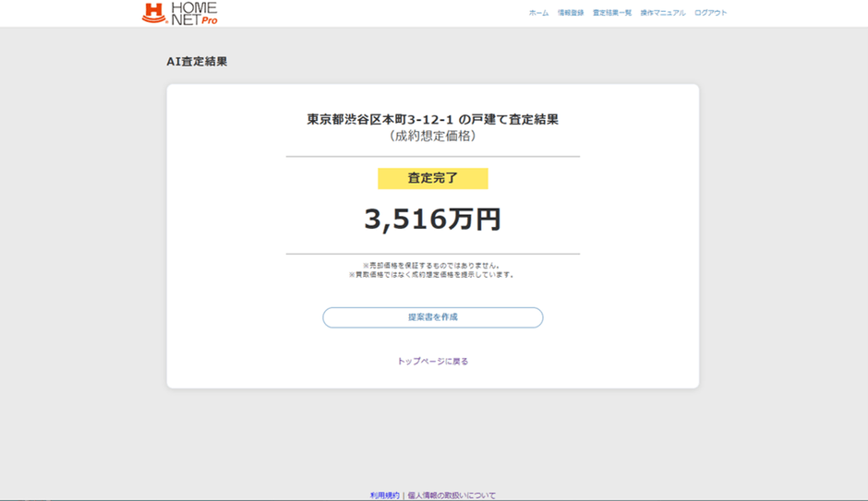Click the Pro label in the logo

click(x=209, y=20)
